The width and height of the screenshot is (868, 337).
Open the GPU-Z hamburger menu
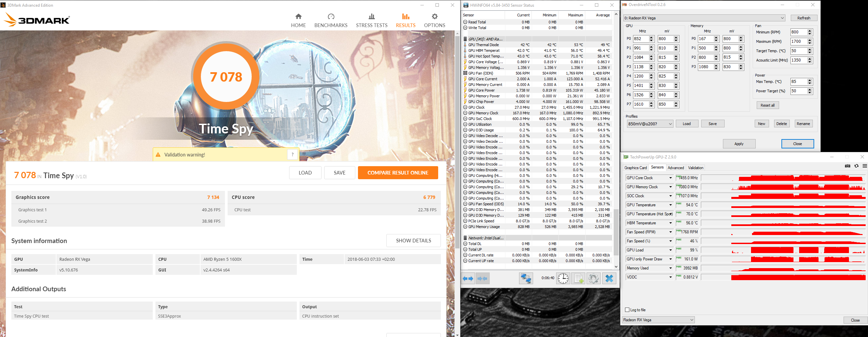click(x=865, y=166)
